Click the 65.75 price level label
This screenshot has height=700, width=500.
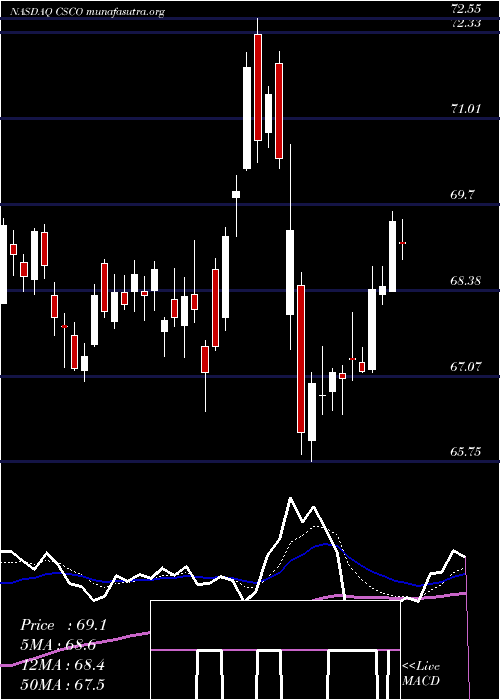466,451
